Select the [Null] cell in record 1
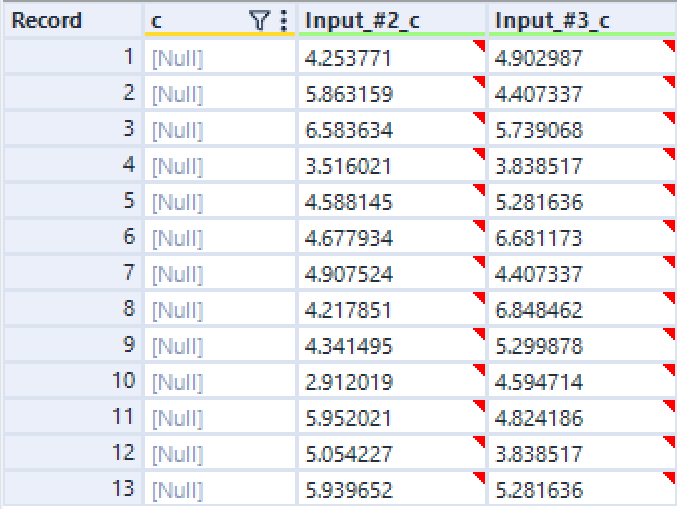Viewport: 677px width, 509px height. pyautogui.click(x=220, y=57)
